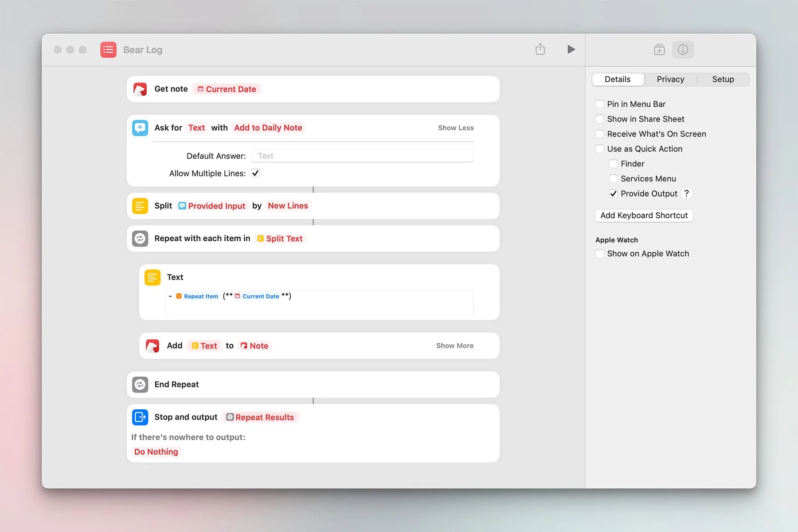The width and height of the screenshot is (798, 532).
Task: Click the Stop and output action icon
Action: coord(140,417)
